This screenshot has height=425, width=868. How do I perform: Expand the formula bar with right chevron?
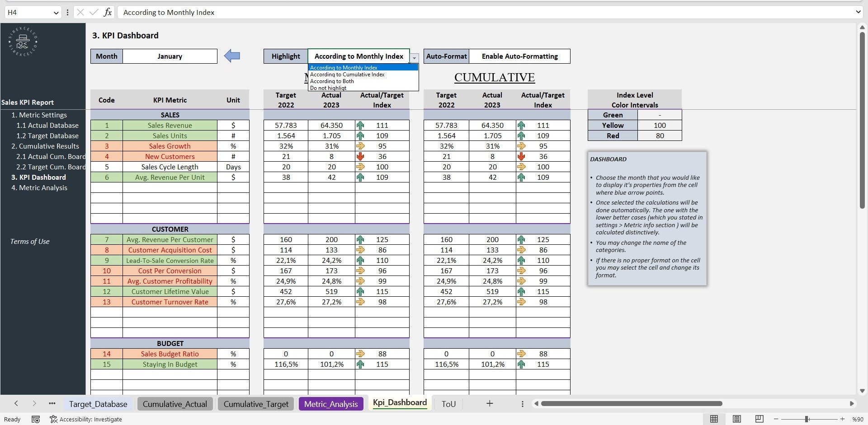(x=859, y=12)
